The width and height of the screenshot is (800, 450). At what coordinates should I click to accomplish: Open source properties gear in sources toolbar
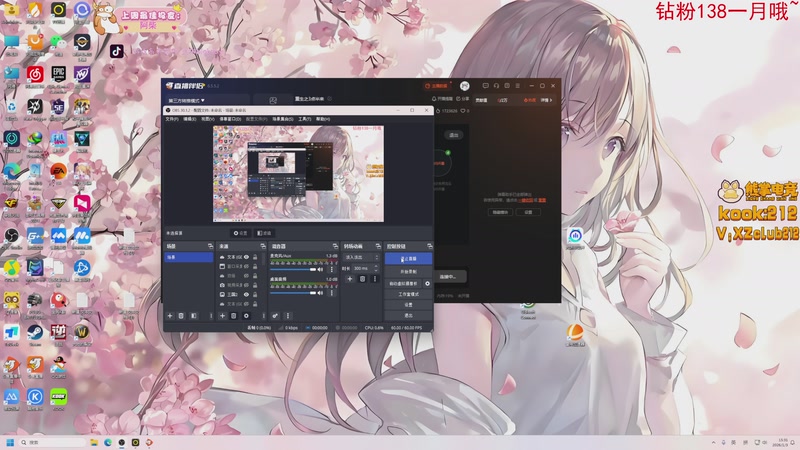(x=246, y=316)
